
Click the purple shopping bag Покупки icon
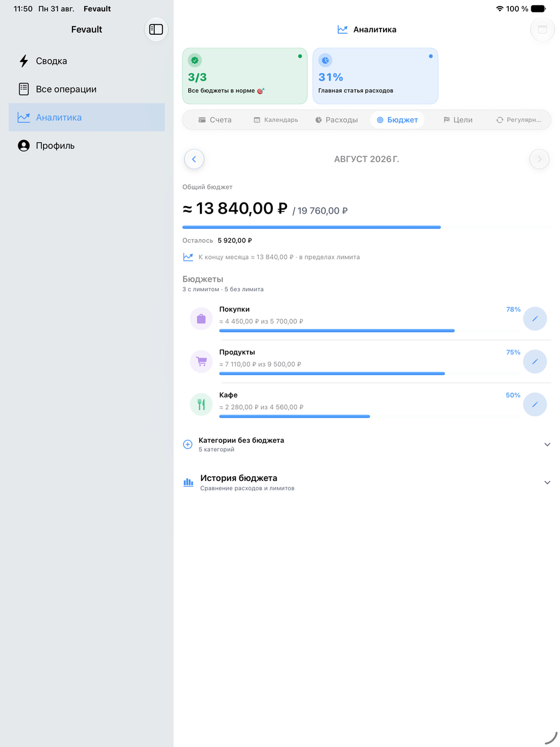click(x=201, y=318)
